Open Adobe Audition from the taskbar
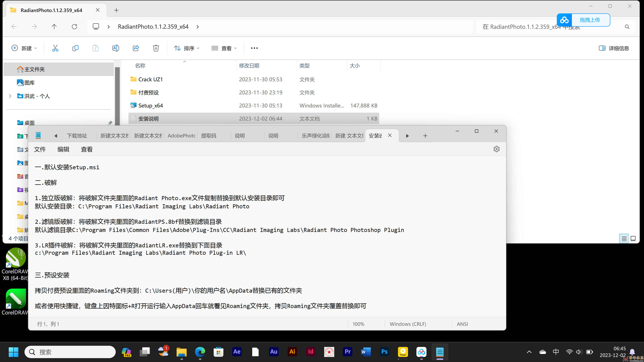Screen dimensions: 644x362 coord(274,352)
